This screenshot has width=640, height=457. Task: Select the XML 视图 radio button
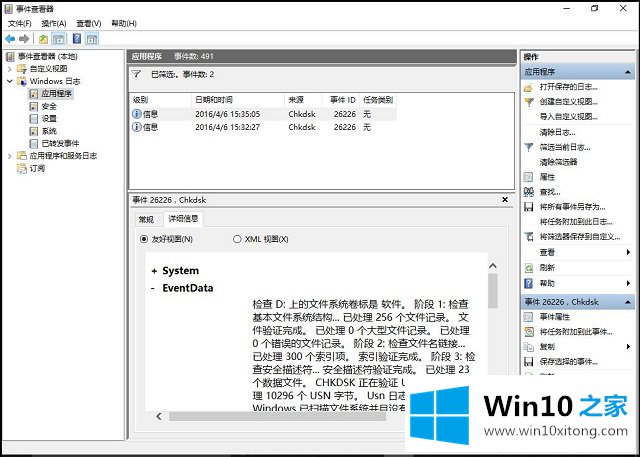tap(237, 239)
